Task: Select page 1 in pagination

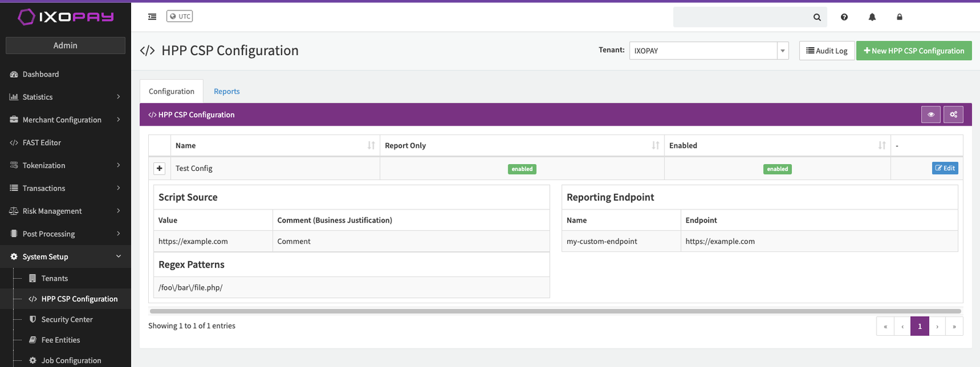Action: 920,326
